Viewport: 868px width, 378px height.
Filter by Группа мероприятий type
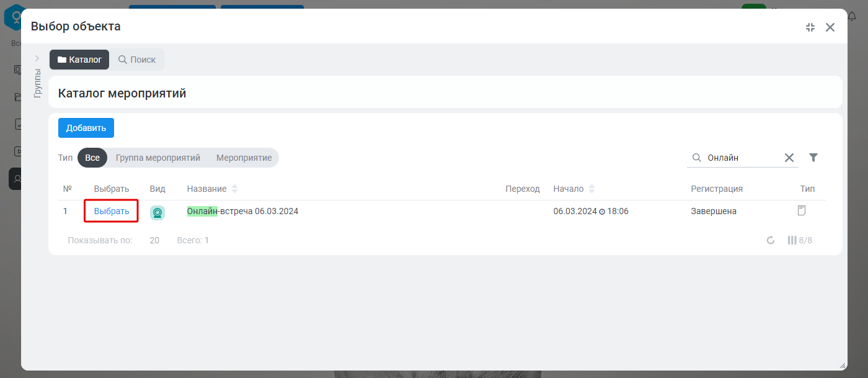pos(158,158)
